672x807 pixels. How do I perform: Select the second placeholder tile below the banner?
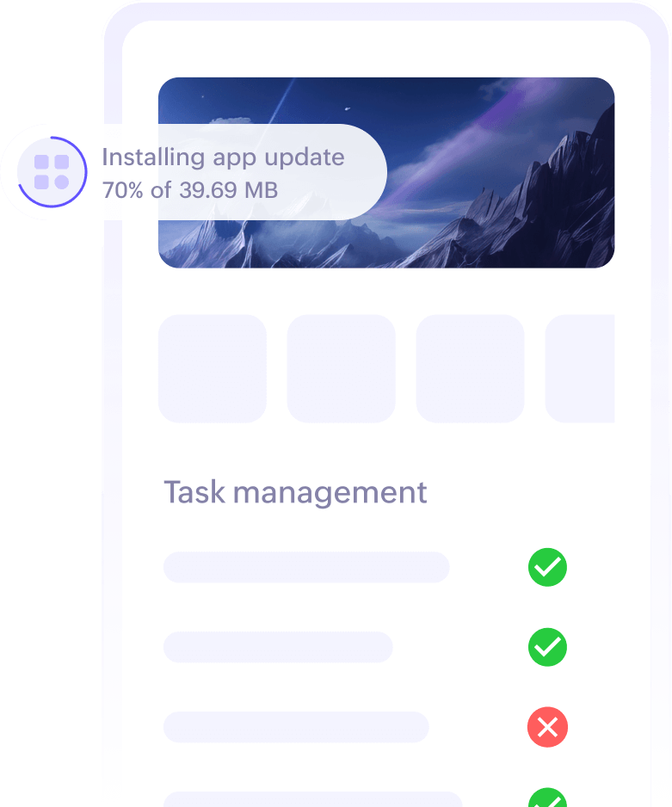341,368
